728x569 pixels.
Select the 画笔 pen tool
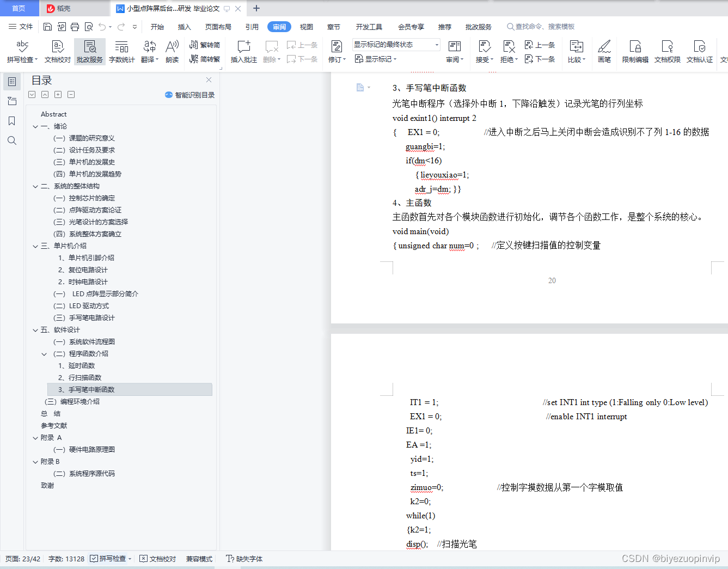604,52
